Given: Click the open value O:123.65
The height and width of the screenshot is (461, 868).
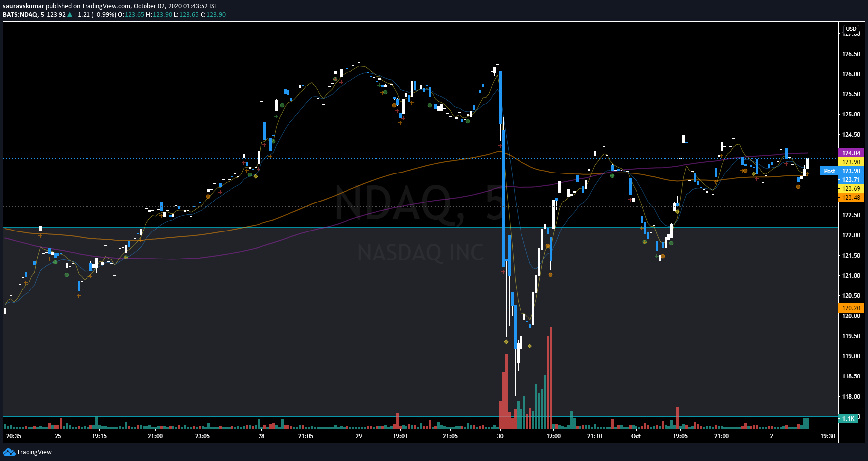Looking at the screenshot, I should 131,15.
